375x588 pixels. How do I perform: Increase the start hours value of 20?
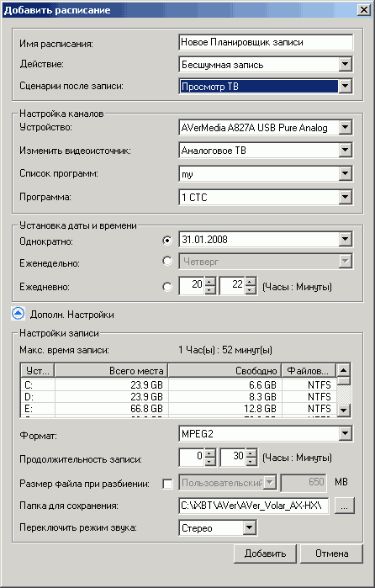pyautogui.click(x=211, y=282)
